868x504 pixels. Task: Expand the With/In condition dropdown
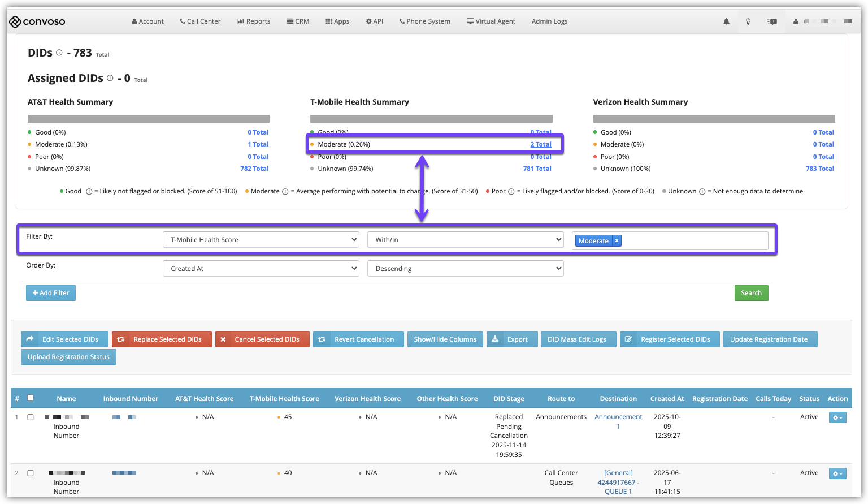(x=465, y=240)
